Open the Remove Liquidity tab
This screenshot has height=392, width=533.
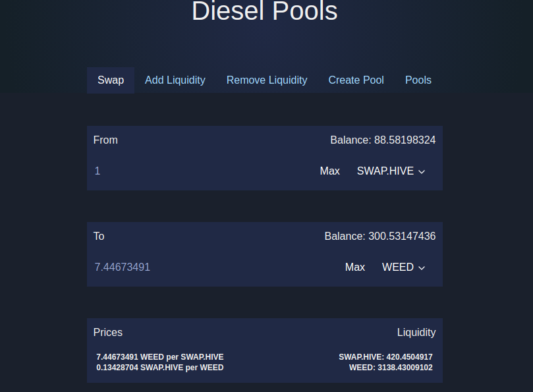pos(267,80)
